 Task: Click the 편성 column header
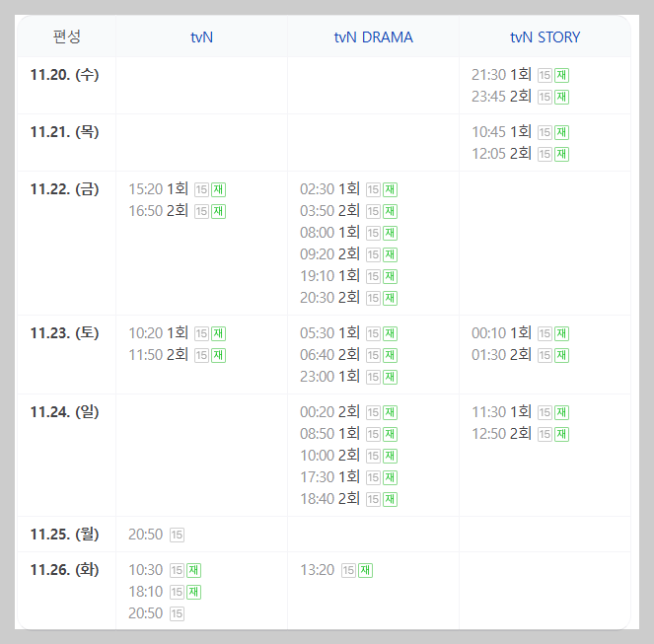point(66,36)
